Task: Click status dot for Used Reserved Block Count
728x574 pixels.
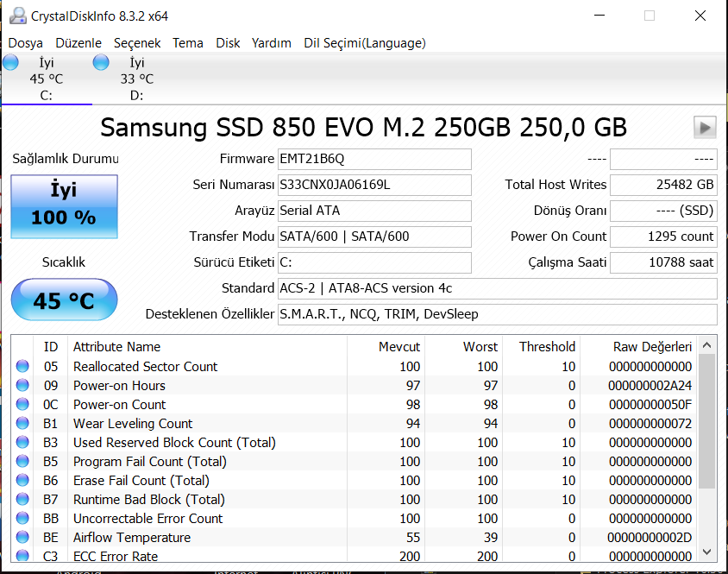Action: point(22,442)
